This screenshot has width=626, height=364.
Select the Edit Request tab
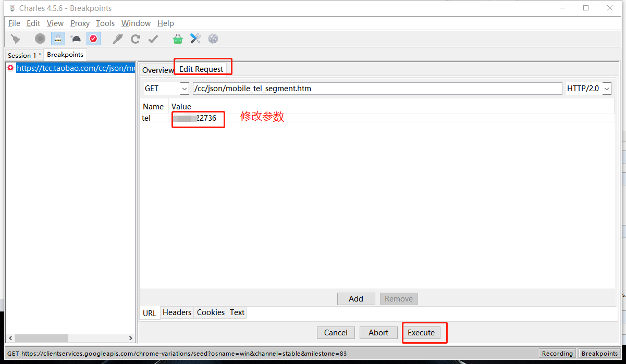(201, 69)
